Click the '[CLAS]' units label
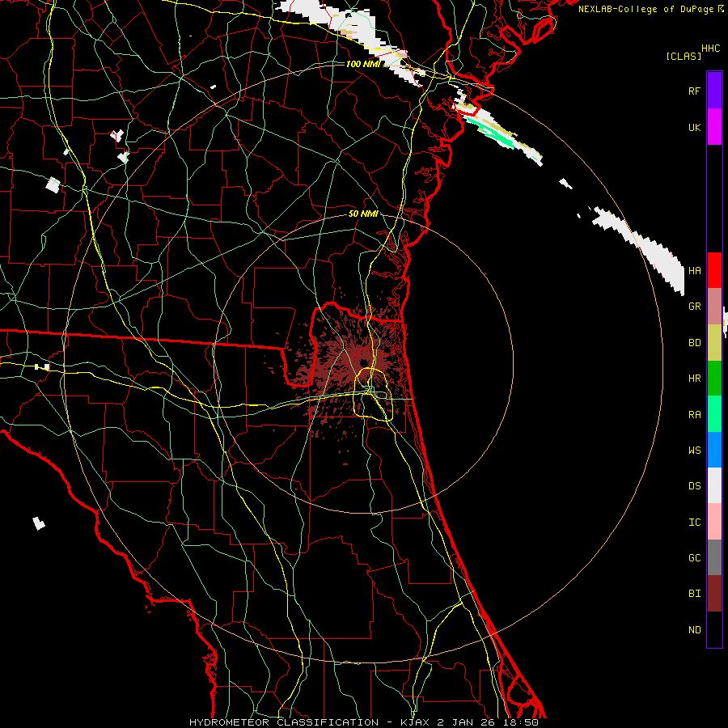The height and width of the screenshot is (728, 728). [x=684, y=56]
